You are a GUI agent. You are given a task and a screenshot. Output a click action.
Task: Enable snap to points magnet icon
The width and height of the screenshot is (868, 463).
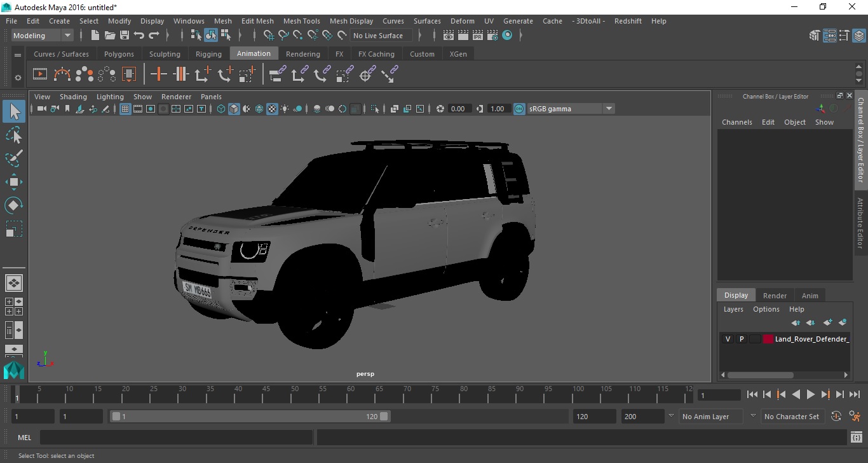[x=298, y=36]
